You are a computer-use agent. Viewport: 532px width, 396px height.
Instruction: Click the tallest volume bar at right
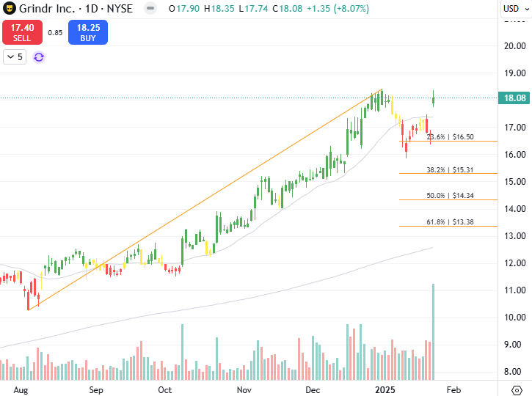pos(433,331)
